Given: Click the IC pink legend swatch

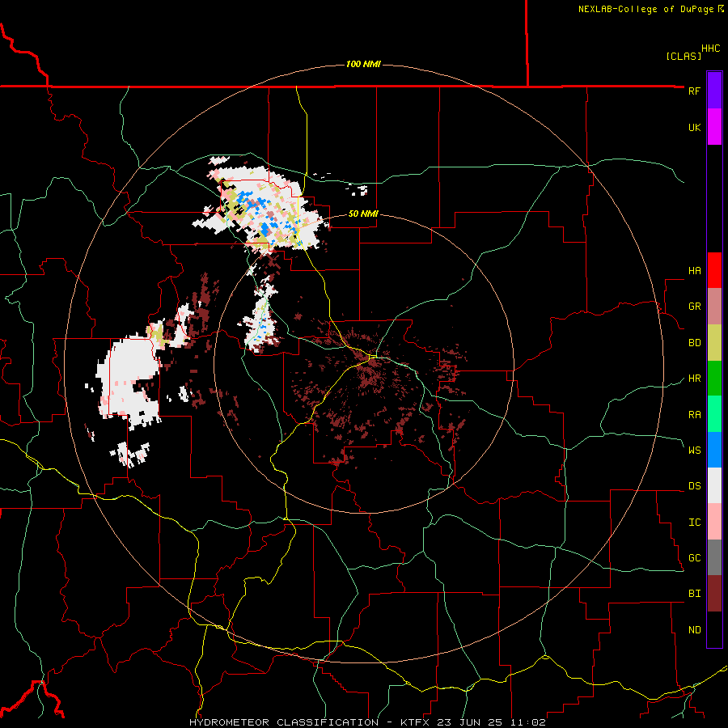Looking at the screenshot, I should pyautogui.click(x=714, y=522).
